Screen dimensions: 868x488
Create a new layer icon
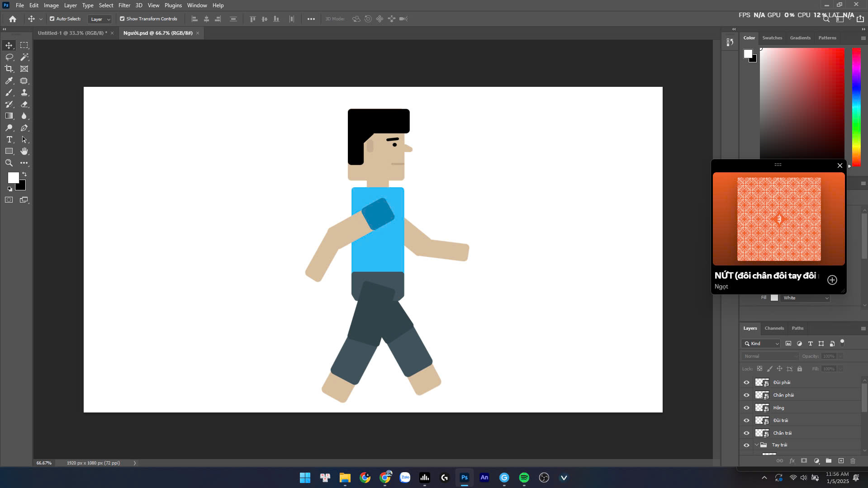click(841, 461)
